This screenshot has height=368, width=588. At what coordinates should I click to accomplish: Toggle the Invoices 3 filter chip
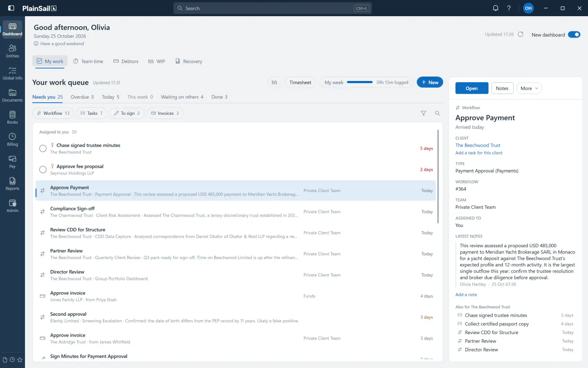point(165,113)
